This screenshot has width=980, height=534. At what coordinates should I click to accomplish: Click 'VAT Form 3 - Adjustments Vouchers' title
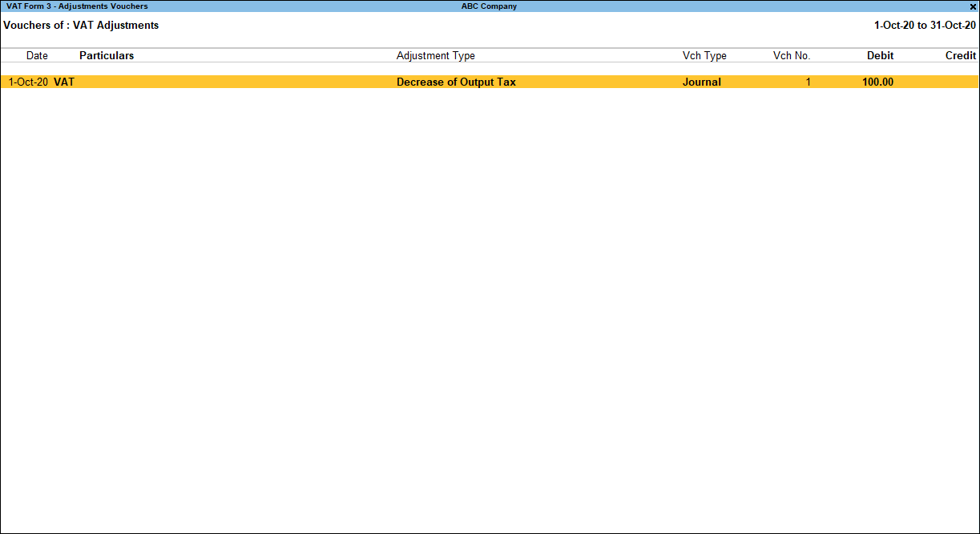coord(77,6)
